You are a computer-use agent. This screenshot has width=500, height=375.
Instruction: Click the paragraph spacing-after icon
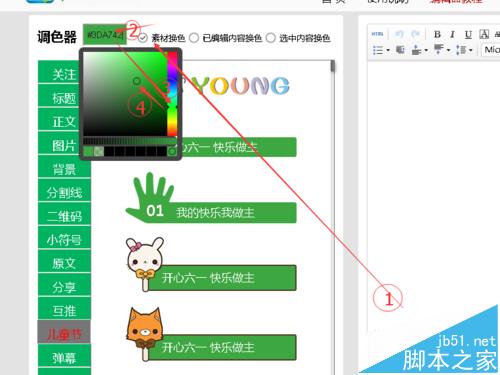pos(439,49)
